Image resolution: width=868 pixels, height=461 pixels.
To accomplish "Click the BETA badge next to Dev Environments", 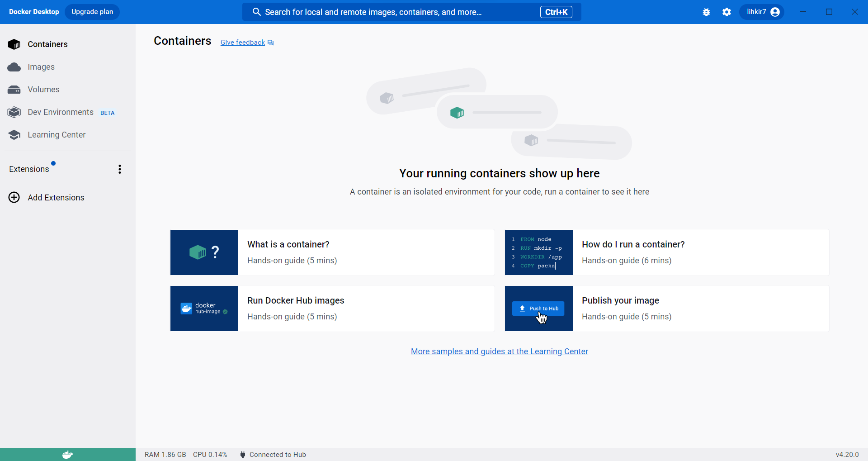I will 107,113.
